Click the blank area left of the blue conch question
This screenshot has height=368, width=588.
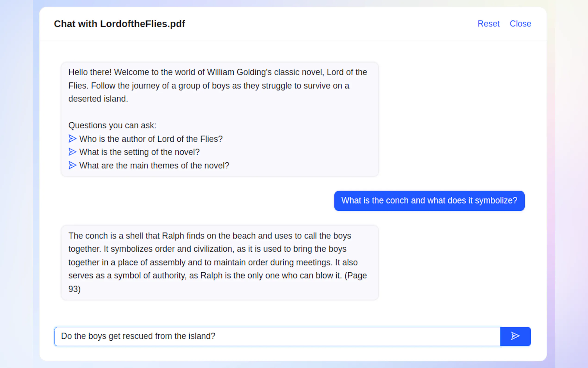tap(194, 200)
